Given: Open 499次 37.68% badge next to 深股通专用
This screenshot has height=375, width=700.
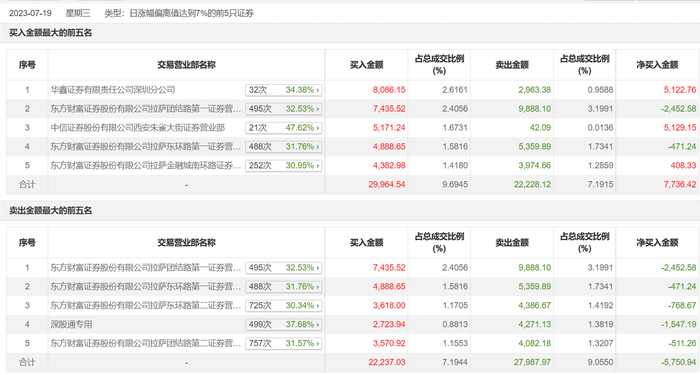Looking at the screenshot, I should click(283, 325).
